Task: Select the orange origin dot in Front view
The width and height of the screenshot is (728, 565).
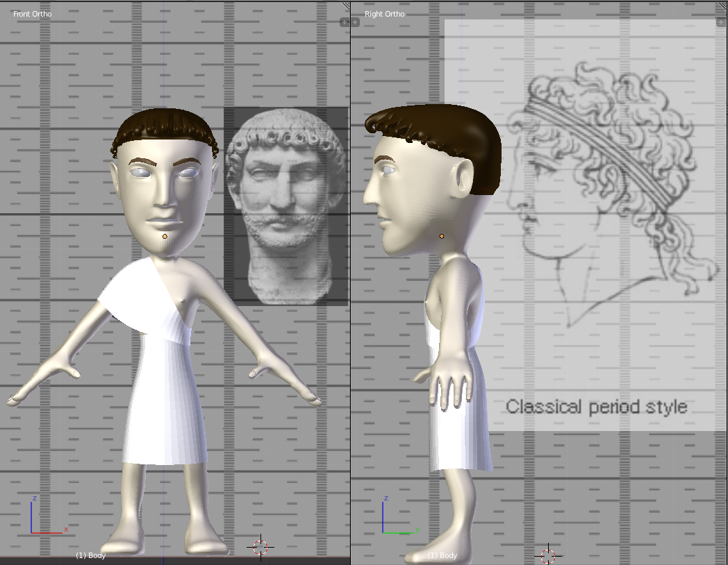Action: (165, 237)
